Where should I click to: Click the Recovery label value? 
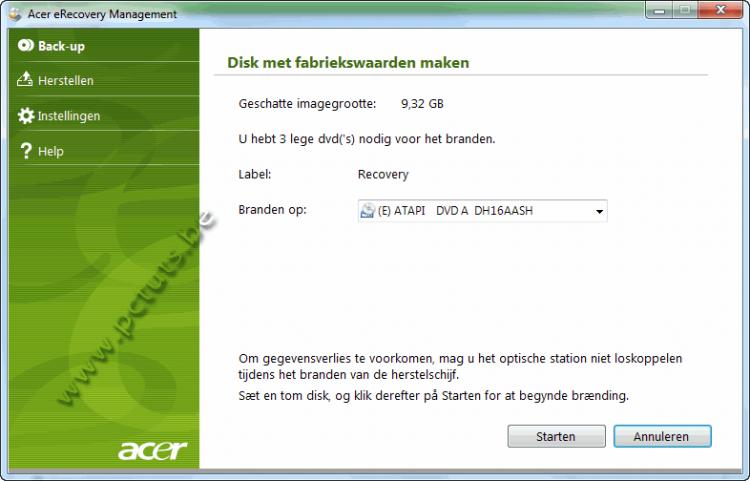383,175
